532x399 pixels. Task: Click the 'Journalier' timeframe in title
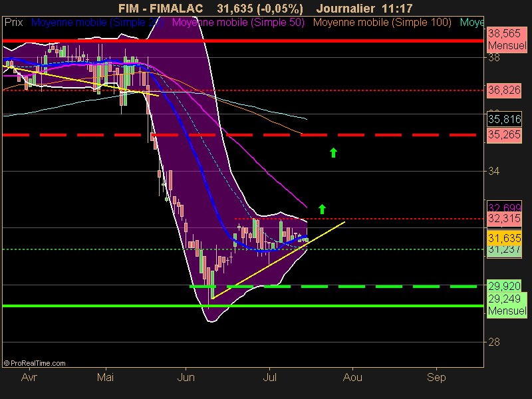[x=345, y=9]
